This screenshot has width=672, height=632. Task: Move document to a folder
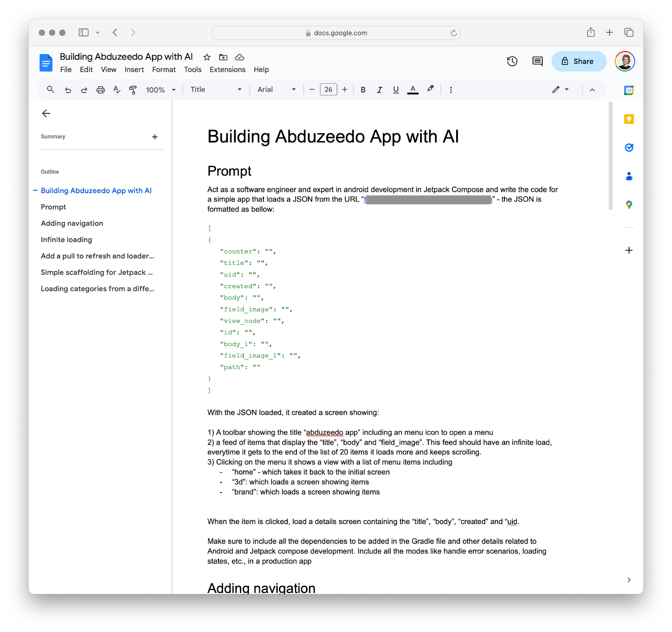pos(223,57)
